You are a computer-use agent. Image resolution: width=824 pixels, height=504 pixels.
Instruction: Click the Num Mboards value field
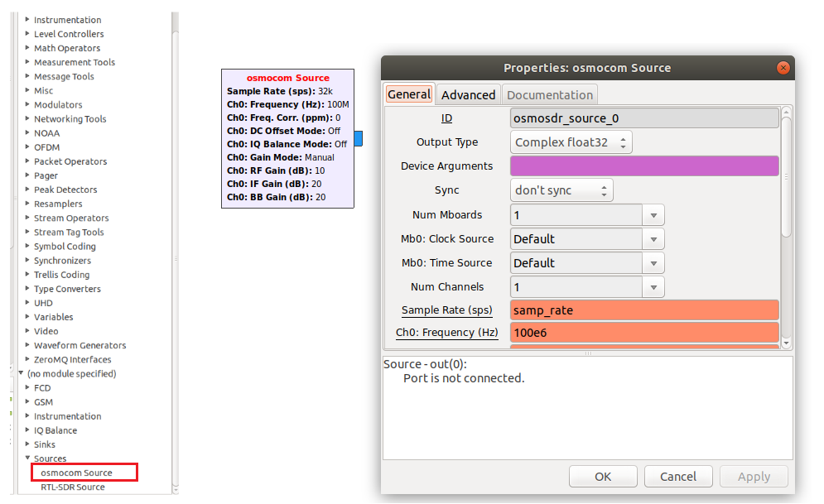(576, 215)
